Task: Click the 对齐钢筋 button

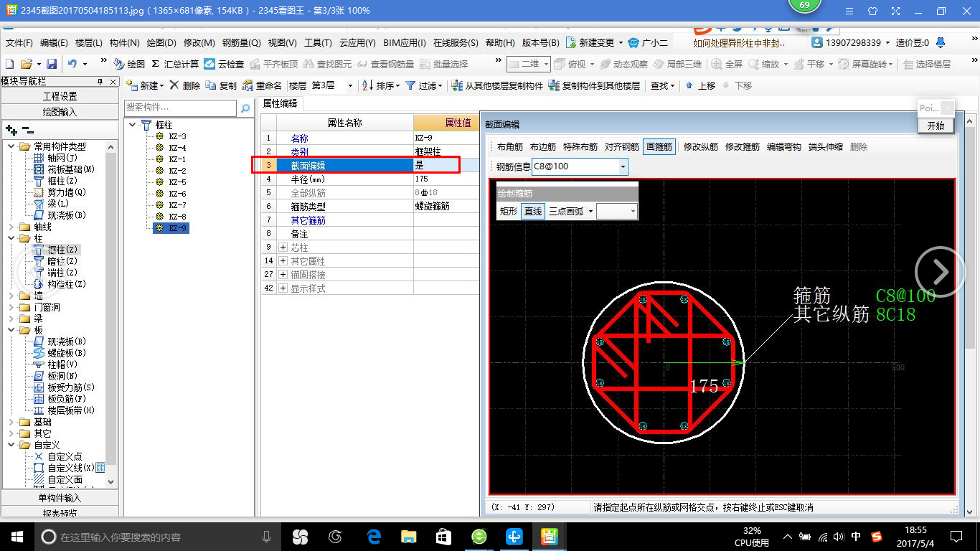Action: (621, 147)
